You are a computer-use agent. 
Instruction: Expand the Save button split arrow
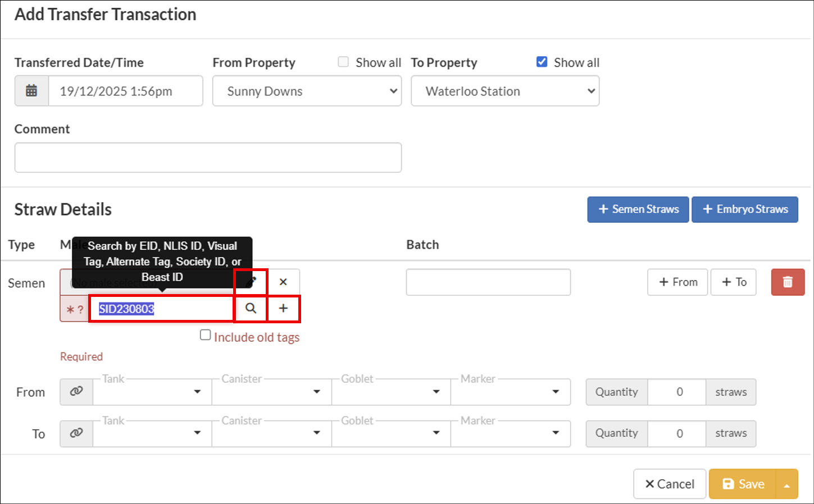(x=787, y=484)
